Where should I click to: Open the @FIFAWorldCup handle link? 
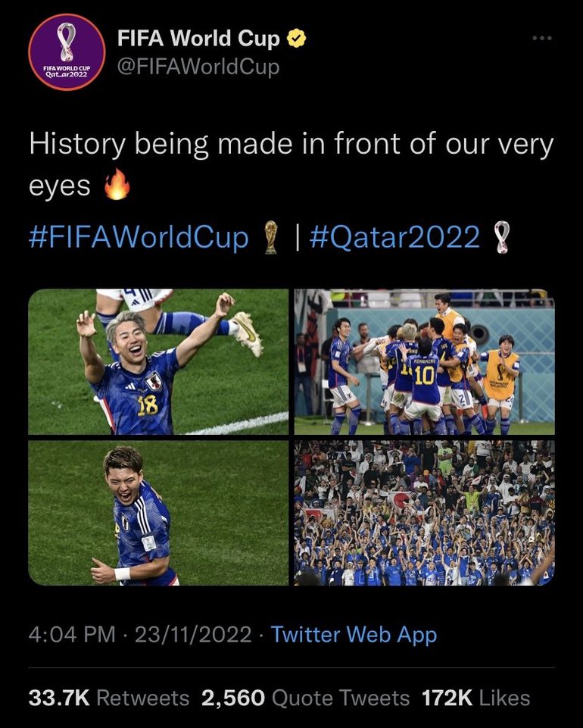198,67
